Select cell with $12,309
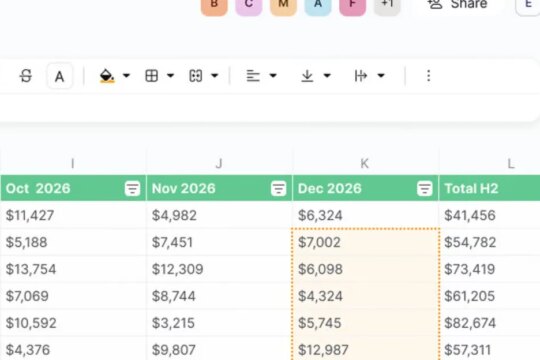Screen dimensions: 540x360 coord(219,269)
